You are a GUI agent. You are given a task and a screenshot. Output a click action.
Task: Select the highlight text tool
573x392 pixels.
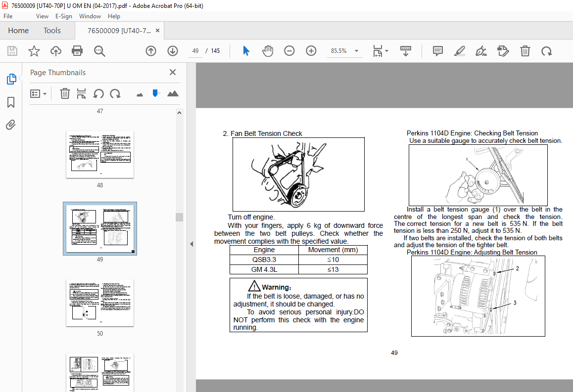point(459,51)
